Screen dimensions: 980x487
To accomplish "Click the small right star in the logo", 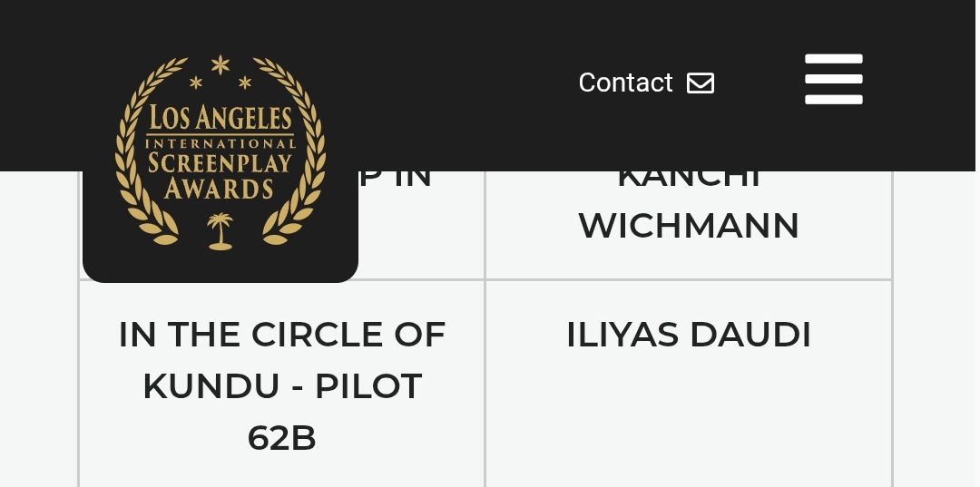I will (245, 83).
